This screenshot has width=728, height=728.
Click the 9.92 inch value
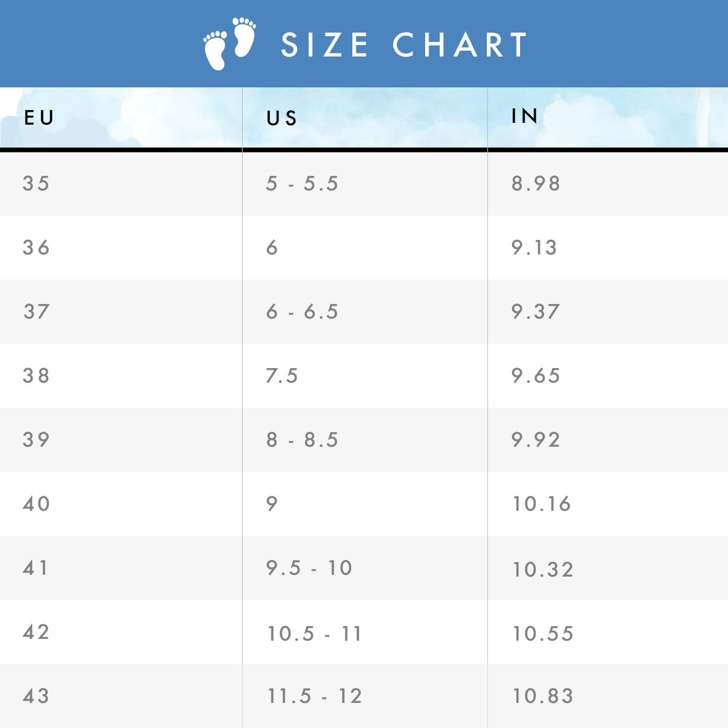536,440
